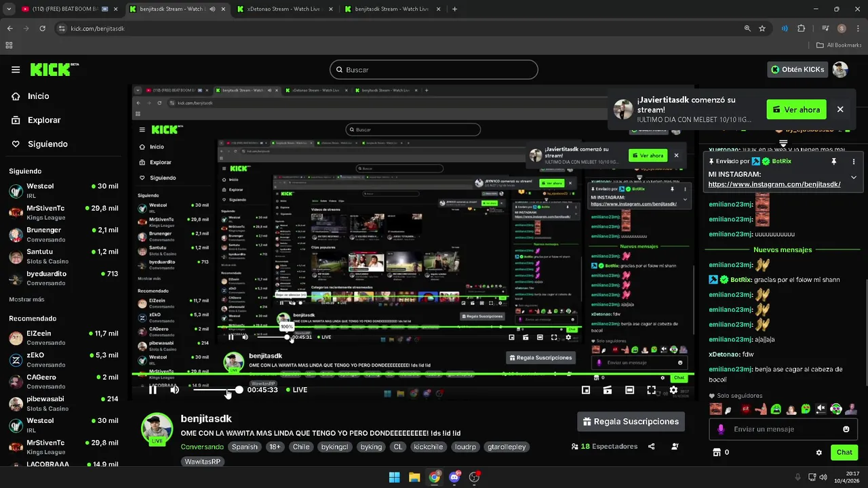Send message with the Chat button
868x488 pixels.
click(844, 452)
